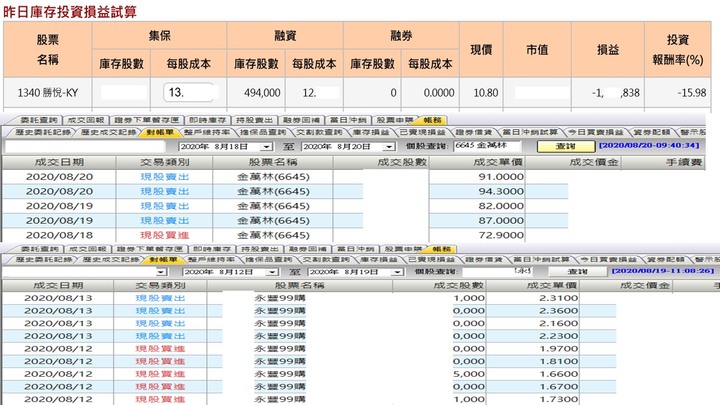Click the 1340 勝悅-KY stock name cell
Viewport: 720px width, 405px height.
(x=48, y=93)
